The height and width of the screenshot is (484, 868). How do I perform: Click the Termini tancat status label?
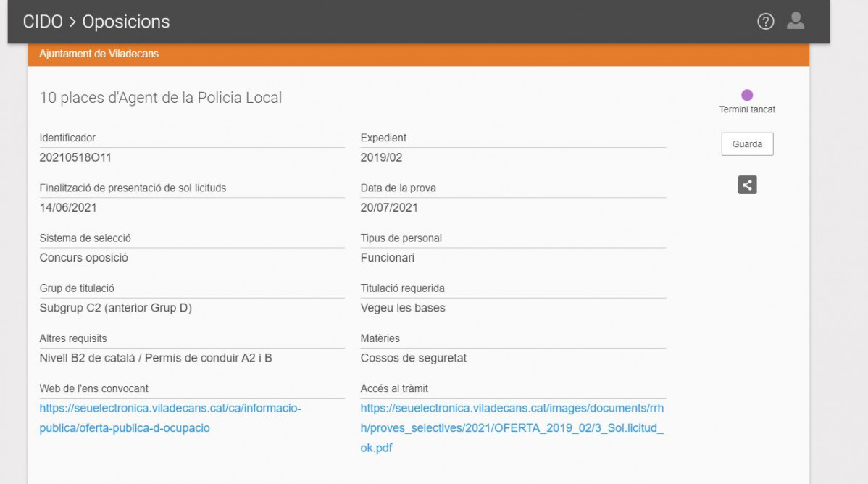tap(747, 109)
